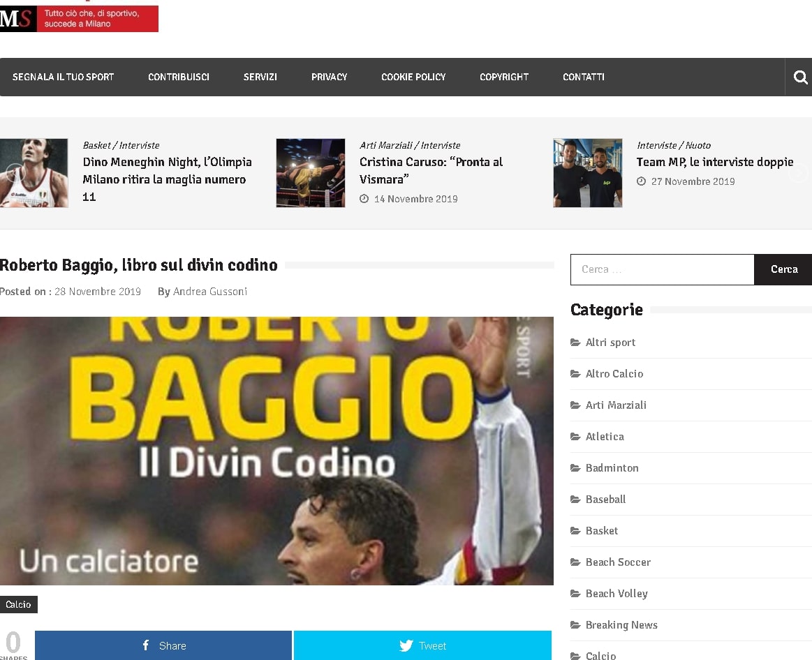This screenshot has width=812, height=660.
Task: Click the previous arrow on news carousel
Action: point(15,173)
